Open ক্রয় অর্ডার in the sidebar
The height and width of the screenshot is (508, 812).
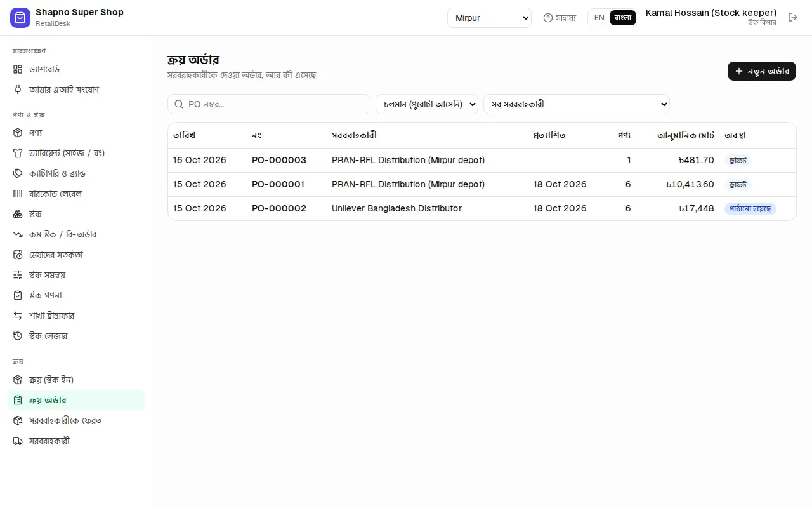pyautogui.click(x=75, y=400)
